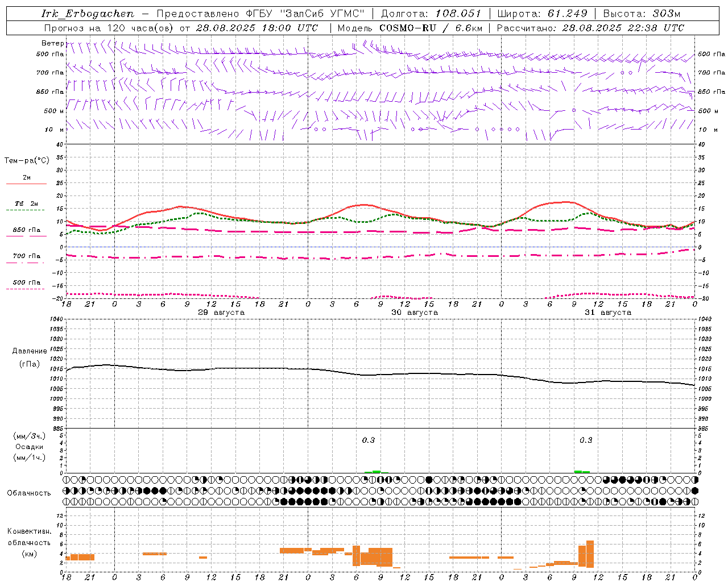Click the grid resolution 6.6км
The width and height of the screenshot is (728, 582).
click(469, 28)
